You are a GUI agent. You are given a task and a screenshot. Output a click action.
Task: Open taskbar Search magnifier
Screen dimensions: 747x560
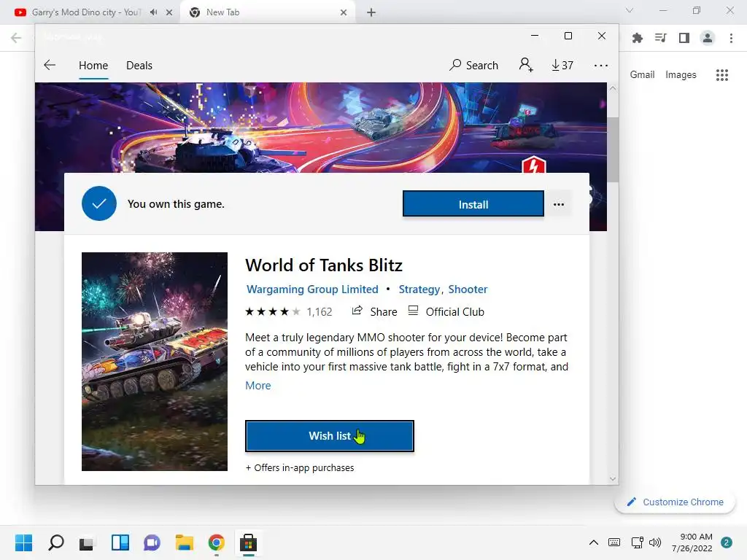pyautogui.click(x=56, y=542)
